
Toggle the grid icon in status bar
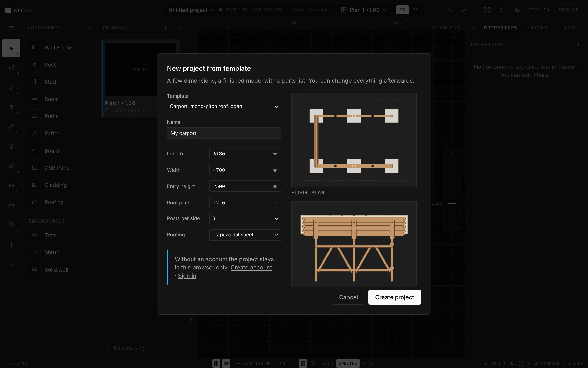point(216,363)
